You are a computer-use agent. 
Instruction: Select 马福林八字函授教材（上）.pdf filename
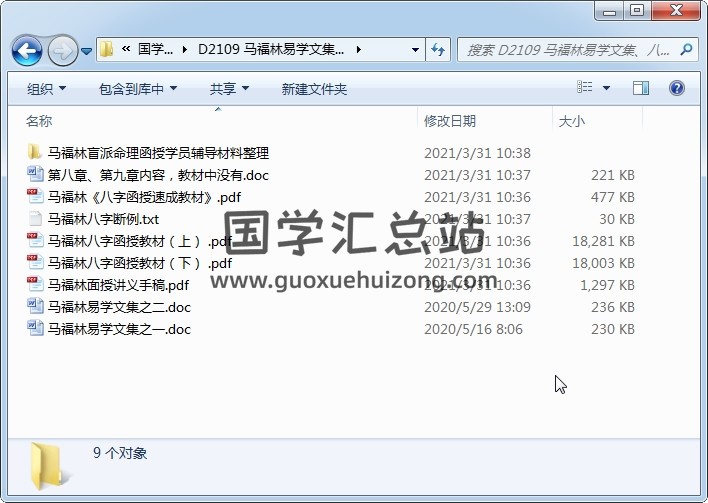pos(140,241)
